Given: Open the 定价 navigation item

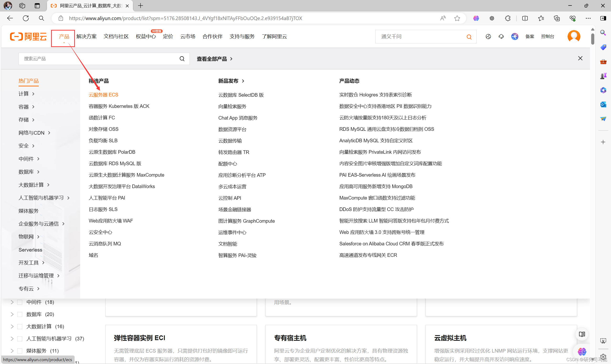Looking at the screenshot, I should (168, 37).
